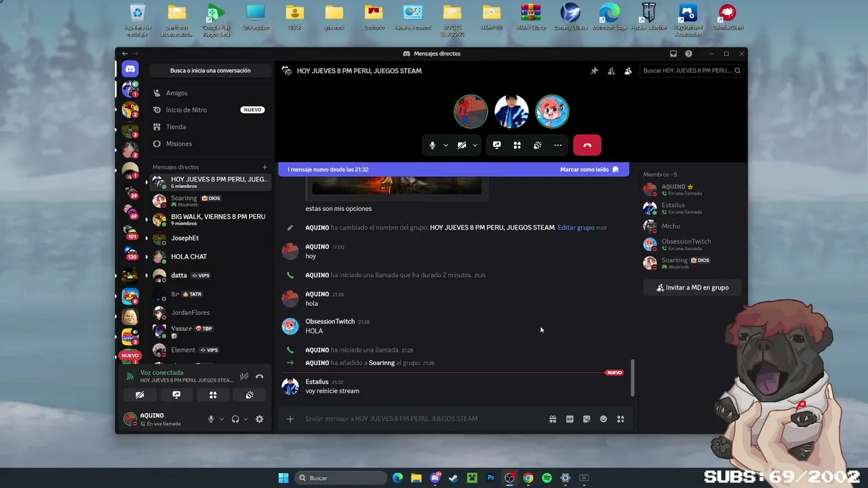868x488 pixels.
Task: Attach a file with plus button
Action: pos(290,419)
